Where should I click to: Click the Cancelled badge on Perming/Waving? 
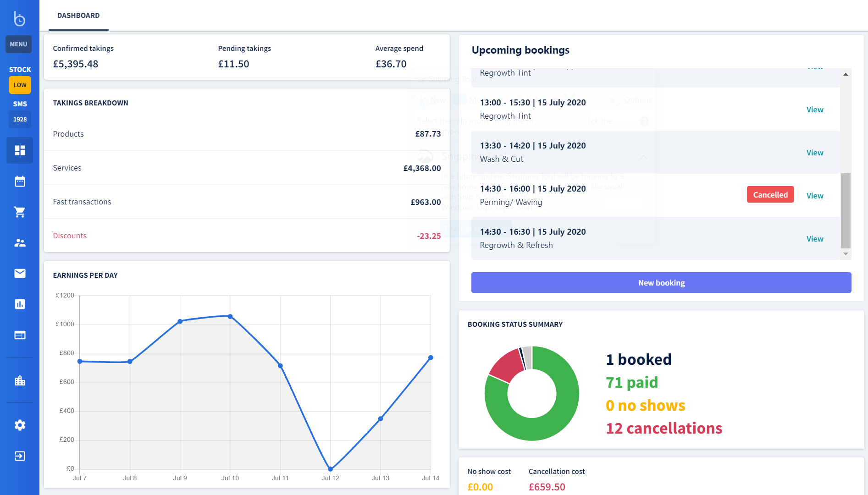pyautogui.click(x=770, y=194)
